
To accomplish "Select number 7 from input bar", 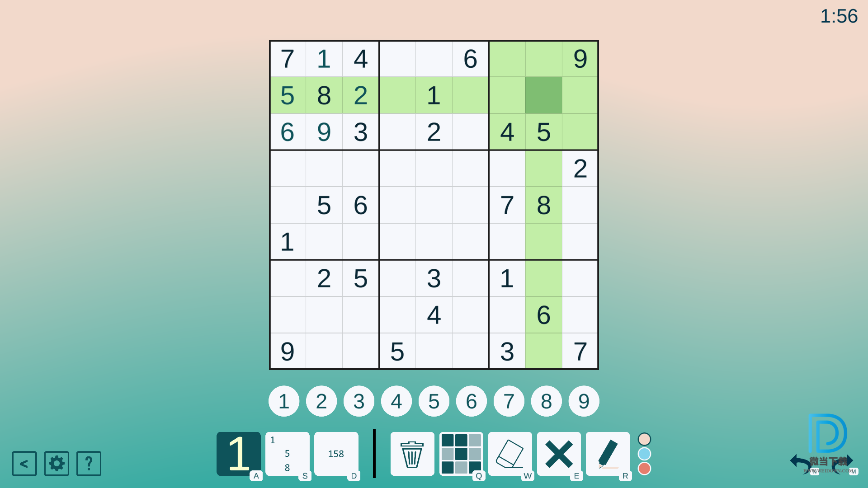I will tap(509, 401).
